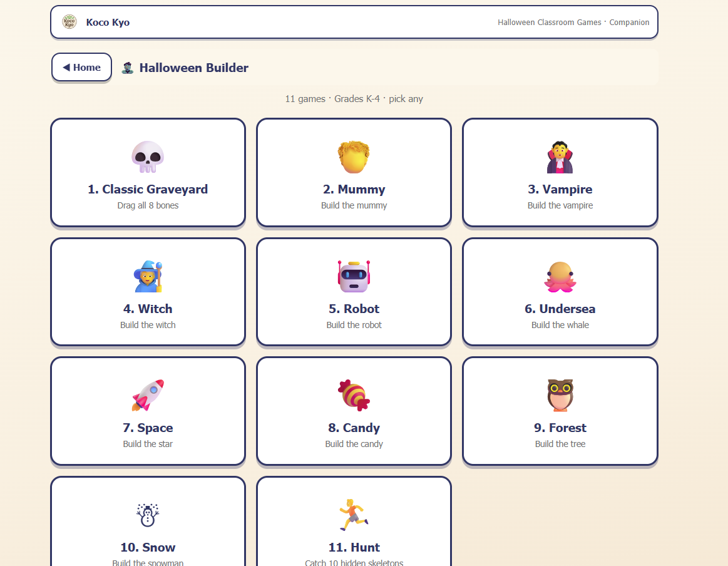Click the vampire character icon
This screenshot has width=728, height=566.
560,157
